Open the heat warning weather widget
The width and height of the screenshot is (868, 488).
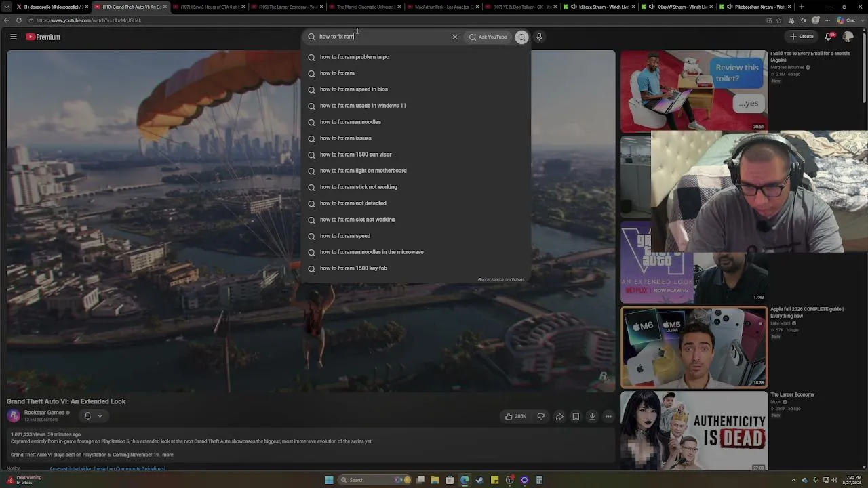pos(24,480)
